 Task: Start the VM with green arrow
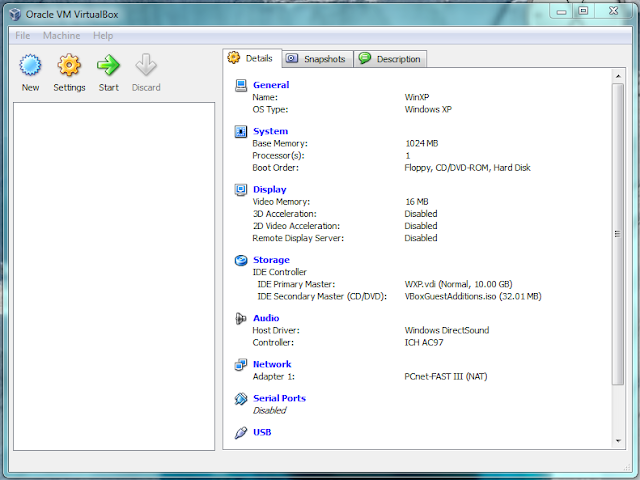pos(108,65)
